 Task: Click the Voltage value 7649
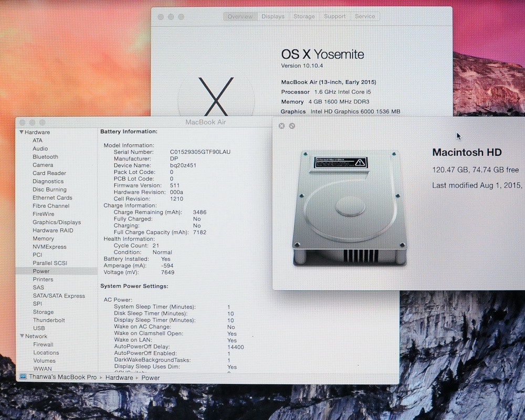167,272
